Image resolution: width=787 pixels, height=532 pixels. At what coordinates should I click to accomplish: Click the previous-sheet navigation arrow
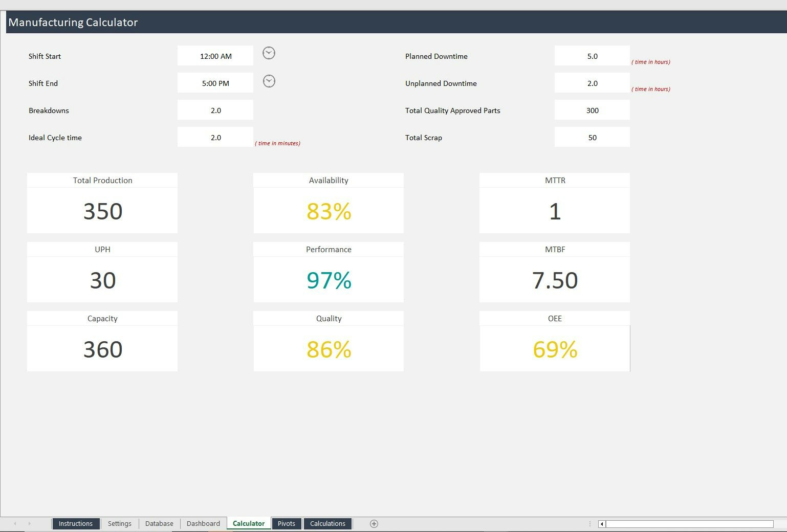tap(15, 523)
